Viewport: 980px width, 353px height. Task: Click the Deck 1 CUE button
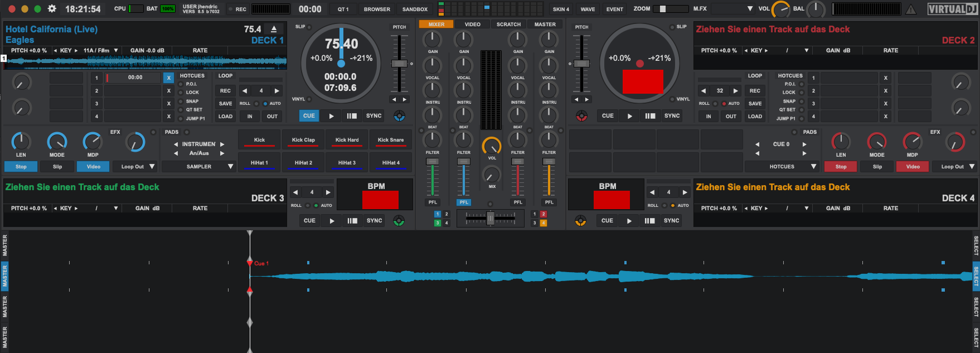tap(309, 116)
